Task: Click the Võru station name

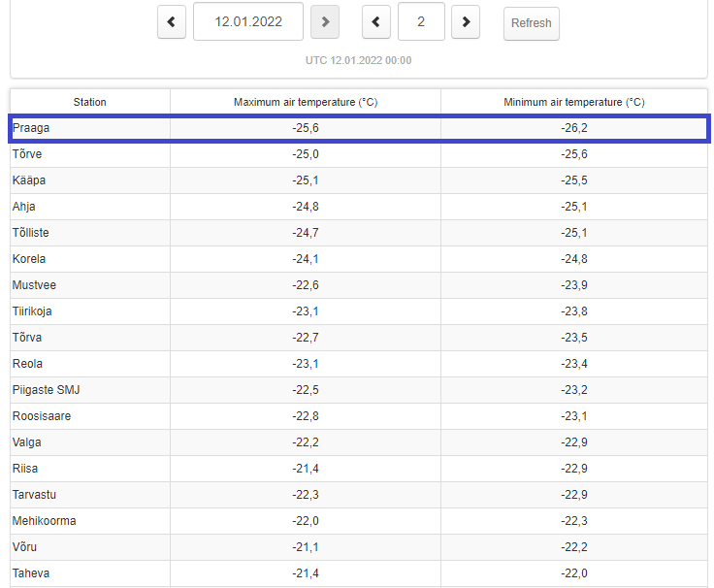Action: click(24, 547)
